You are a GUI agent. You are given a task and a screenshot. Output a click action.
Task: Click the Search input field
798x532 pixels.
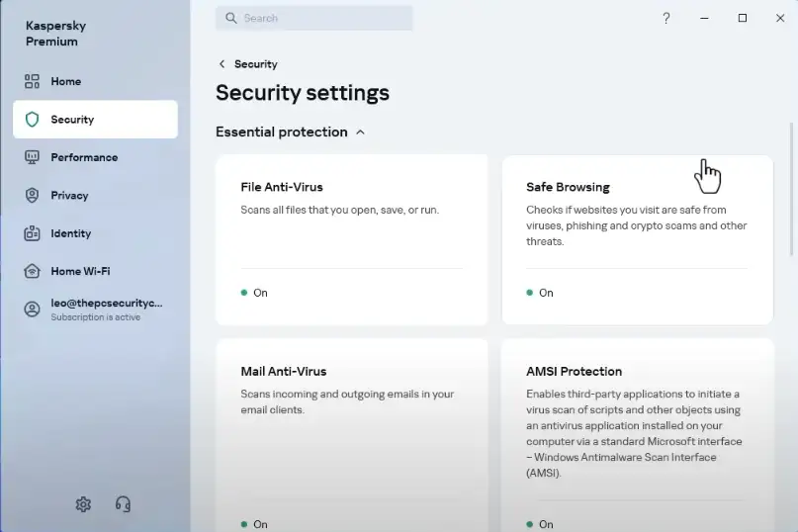314,18
